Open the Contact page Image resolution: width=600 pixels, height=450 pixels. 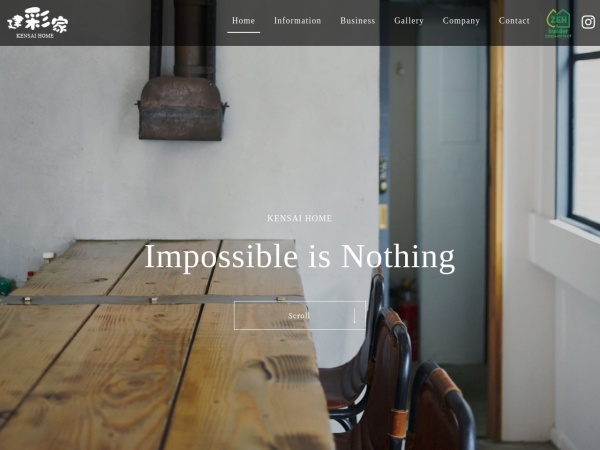click(514, 21)
